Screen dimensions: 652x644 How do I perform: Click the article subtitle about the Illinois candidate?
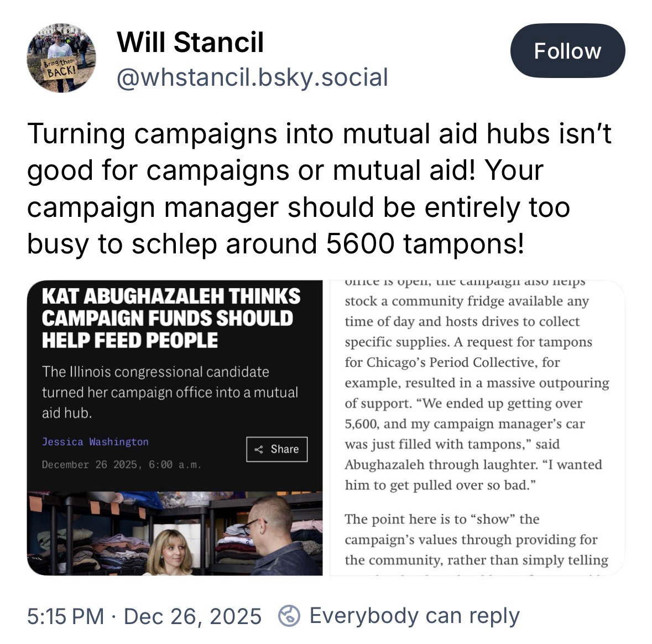170,392
